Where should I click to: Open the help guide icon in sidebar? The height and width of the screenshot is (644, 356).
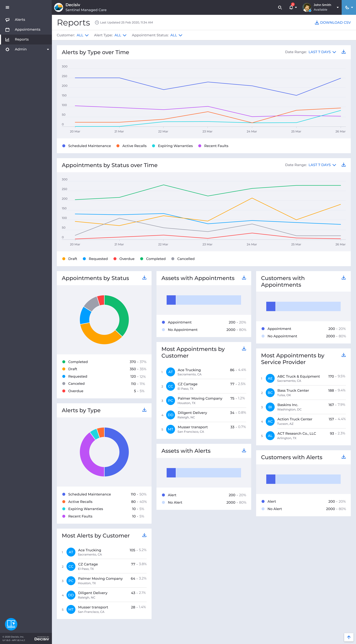coord(11,624)
